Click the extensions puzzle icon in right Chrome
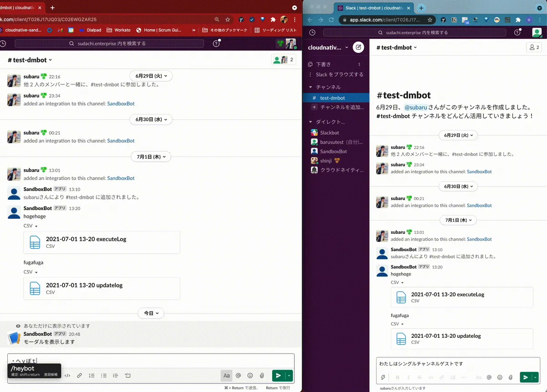 pos(518,20)
